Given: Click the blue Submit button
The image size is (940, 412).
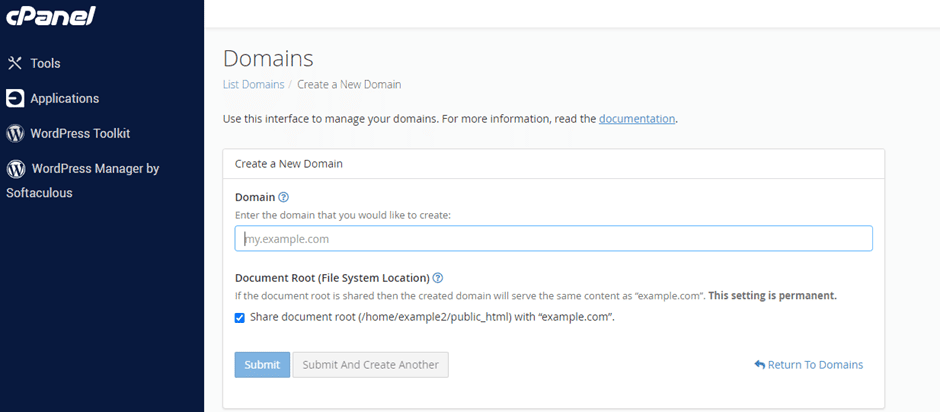Looking at the screenshot, I should (x=262, y=365).
